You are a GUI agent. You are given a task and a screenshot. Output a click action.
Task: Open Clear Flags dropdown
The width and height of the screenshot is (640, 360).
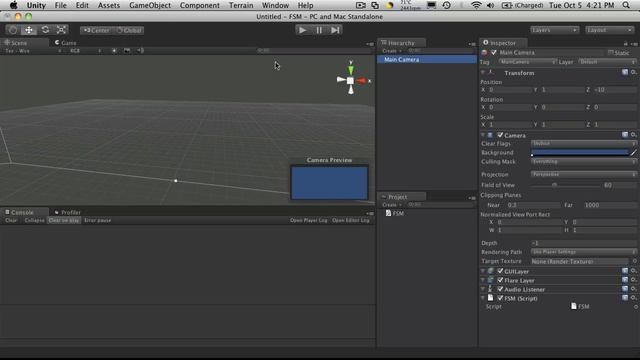coord(583,144)
